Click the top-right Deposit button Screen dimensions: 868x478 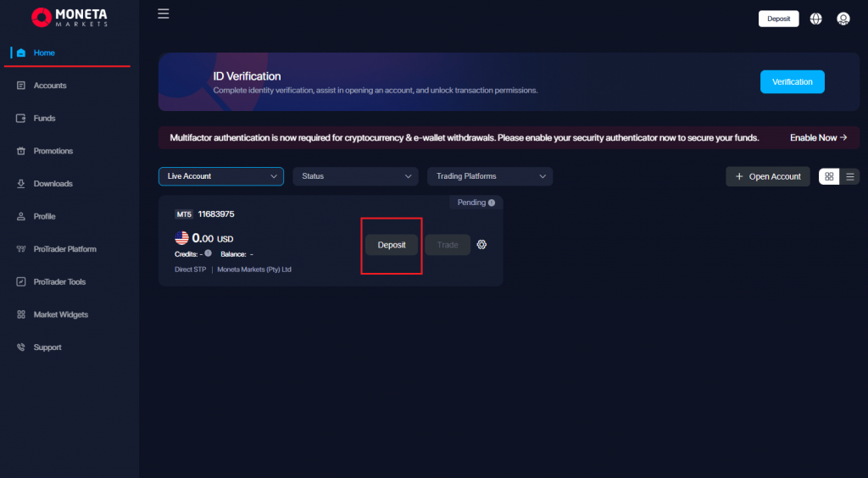[778, 19]
